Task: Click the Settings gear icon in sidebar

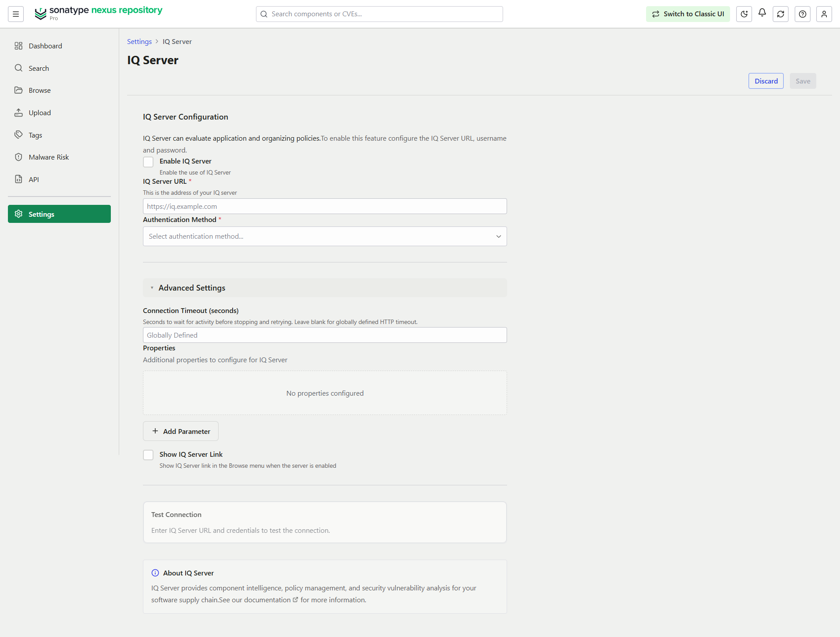Action: pos(18,214)
